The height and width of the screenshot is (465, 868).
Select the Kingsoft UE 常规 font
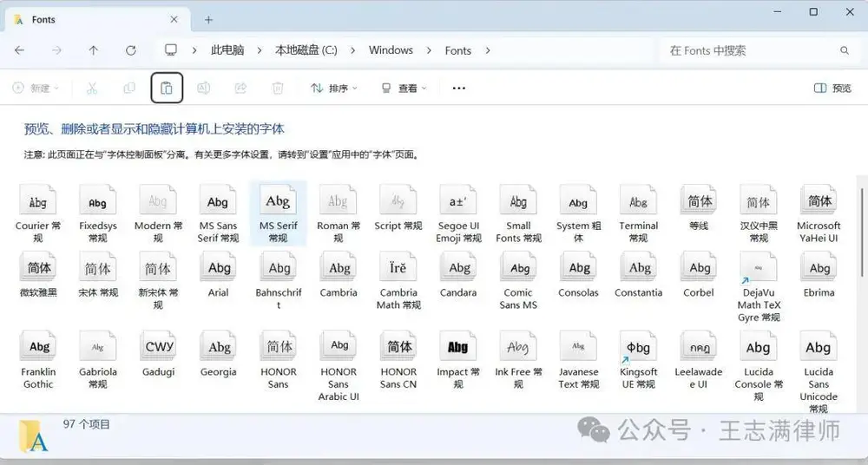coord(638,360)
